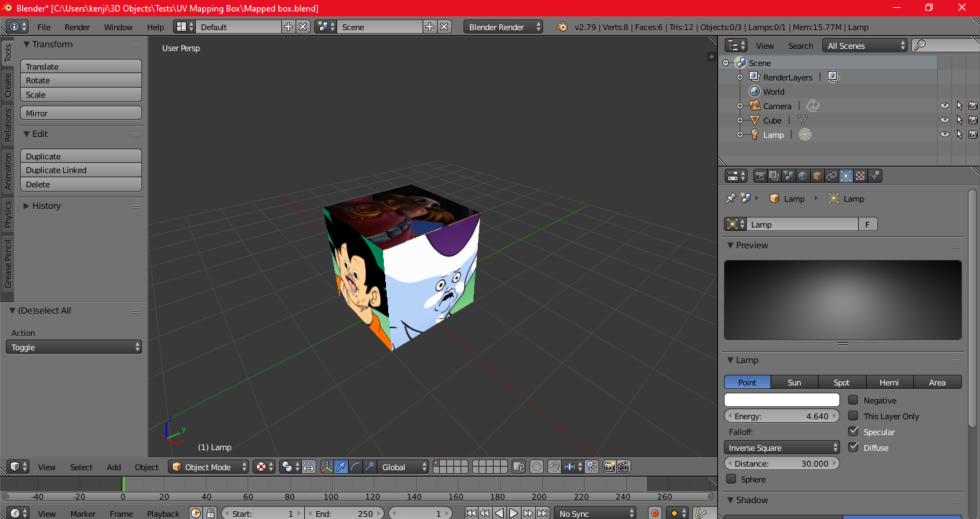The image size is (980, 519).
Task: Enable the Sphere checkbox
Action: [x=731, y=479]
